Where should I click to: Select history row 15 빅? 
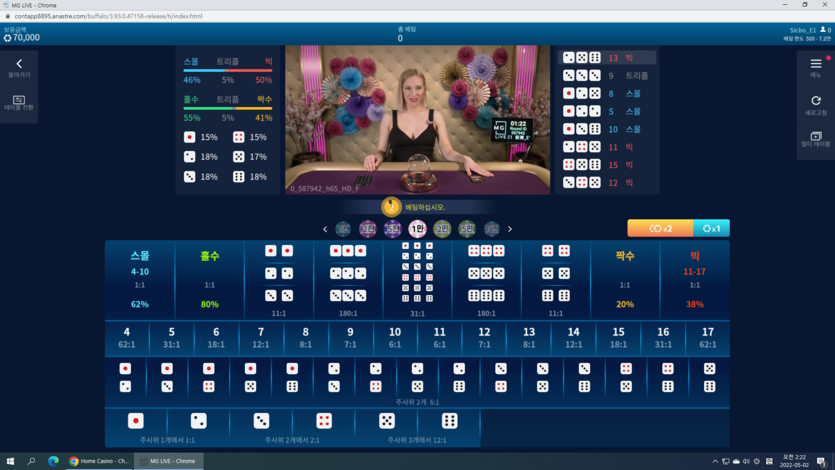[x=607, y=164]
